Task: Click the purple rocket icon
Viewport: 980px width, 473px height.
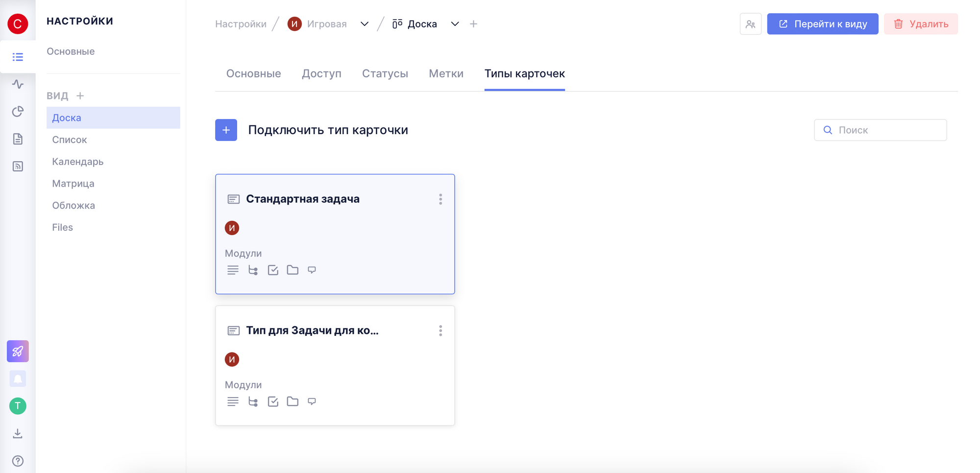Action: tap(18, 351)
